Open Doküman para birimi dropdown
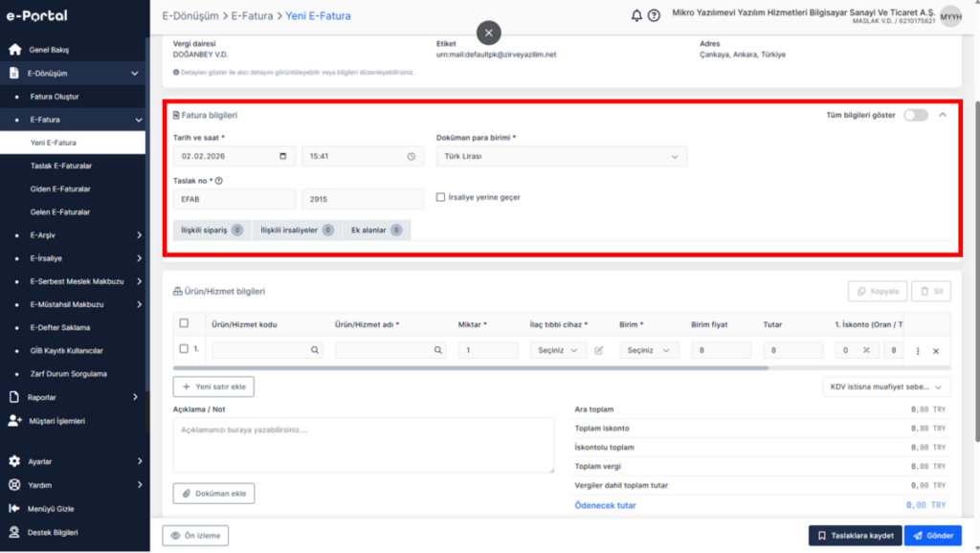This screenshot has height=553, width=980. point(561,156)
